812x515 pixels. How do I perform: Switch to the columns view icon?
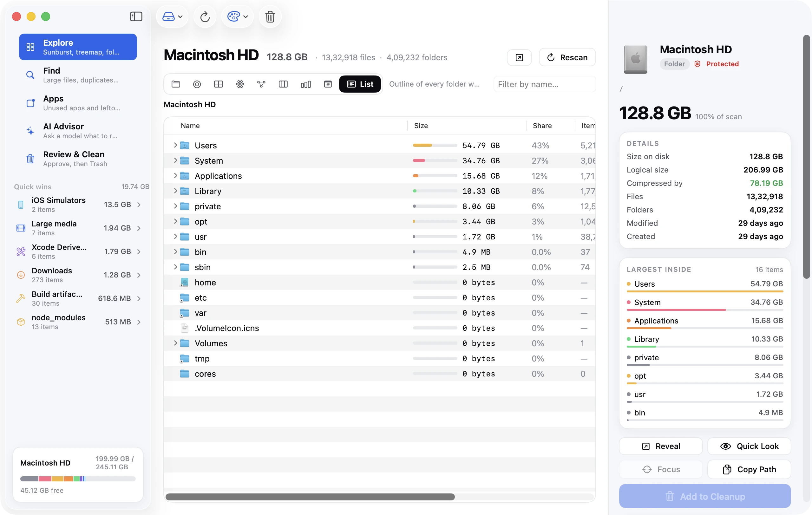283,84
